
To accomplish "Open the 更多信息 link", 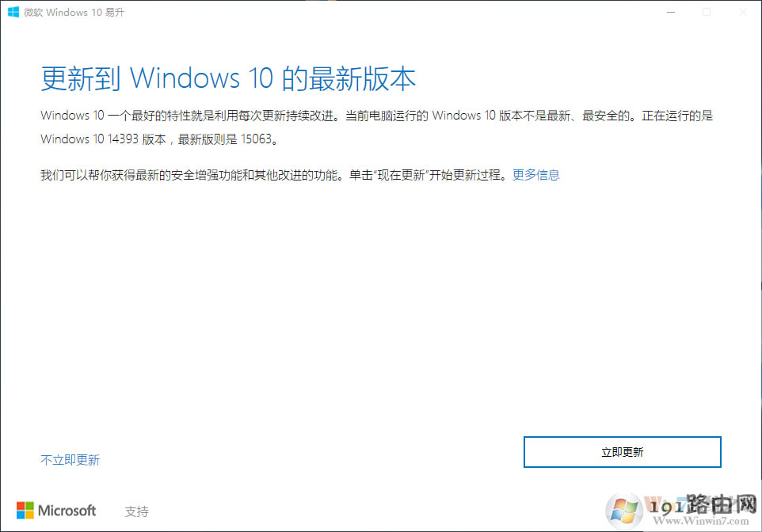I will click(x=536, y=175).
